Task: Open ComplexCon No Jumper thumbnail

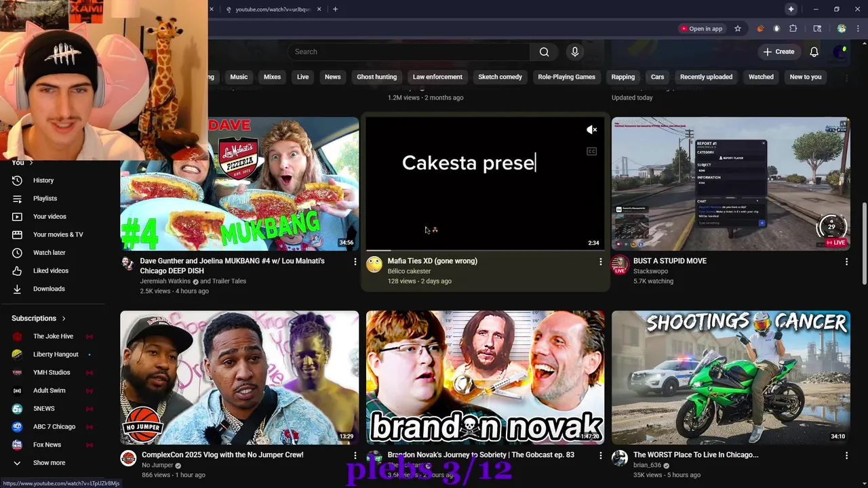Action: point(239,378)
